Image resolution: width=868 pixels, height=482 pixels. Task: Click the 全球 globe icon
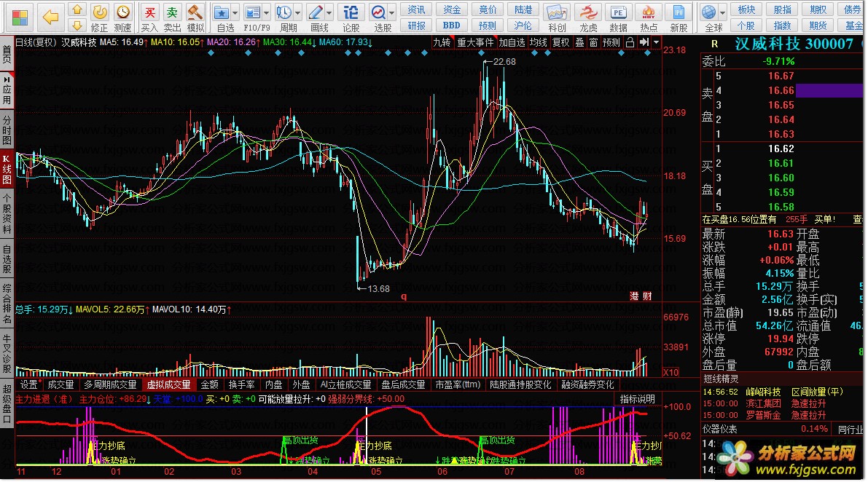(708, 12)
